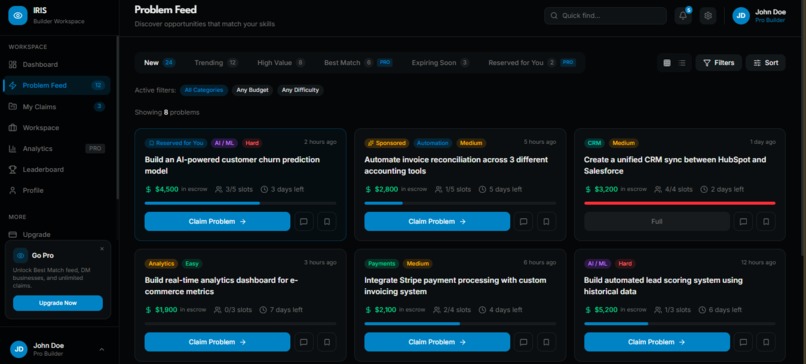Switch to grid view layout
806x364 pixels.
[x=667, y=63]
